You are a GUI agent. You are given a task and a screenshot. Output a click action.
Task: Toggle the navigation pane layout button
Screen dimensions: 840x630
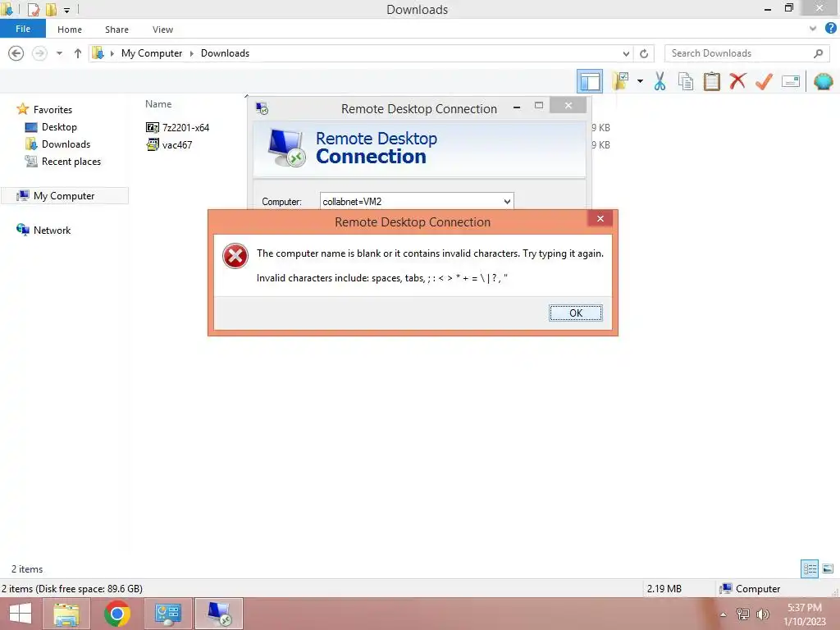coord(590,81)
